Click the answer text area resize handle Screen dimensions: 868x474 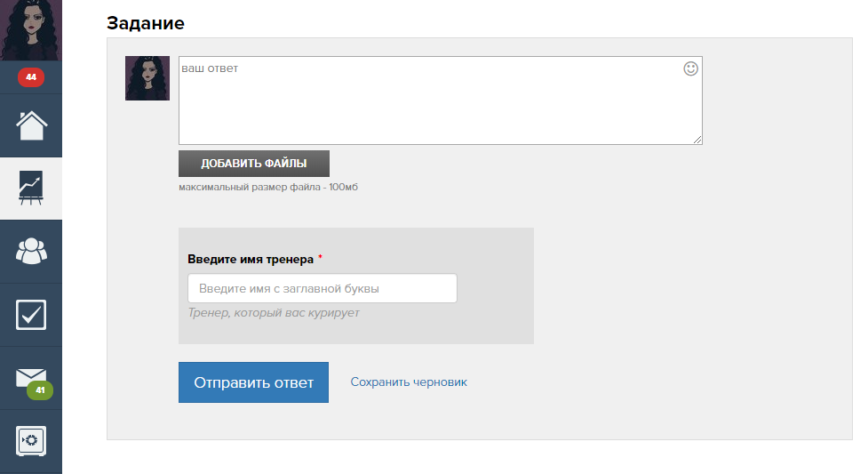697,140
